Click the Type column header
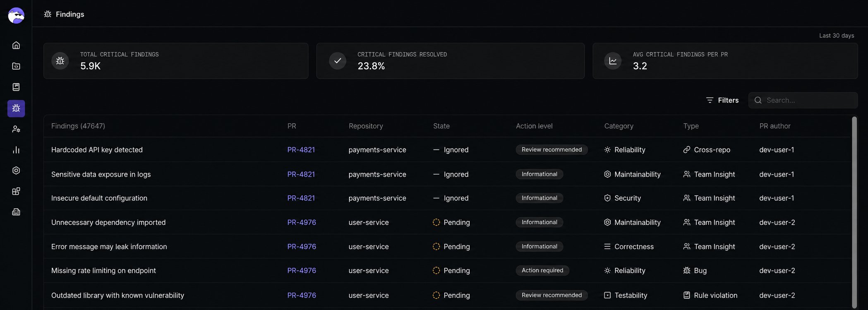Viewport: 868px width, 310px height. tap(691, 126)
